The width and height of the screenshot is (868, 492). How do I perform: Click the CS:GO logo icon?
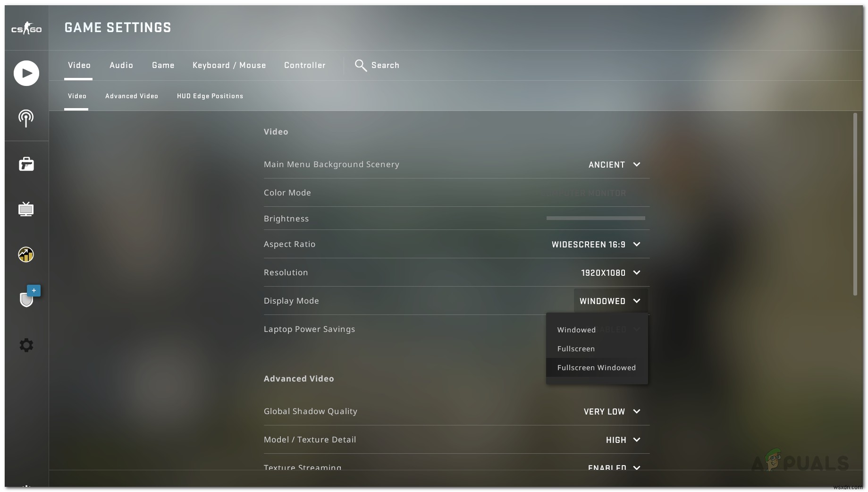(26, 28)
